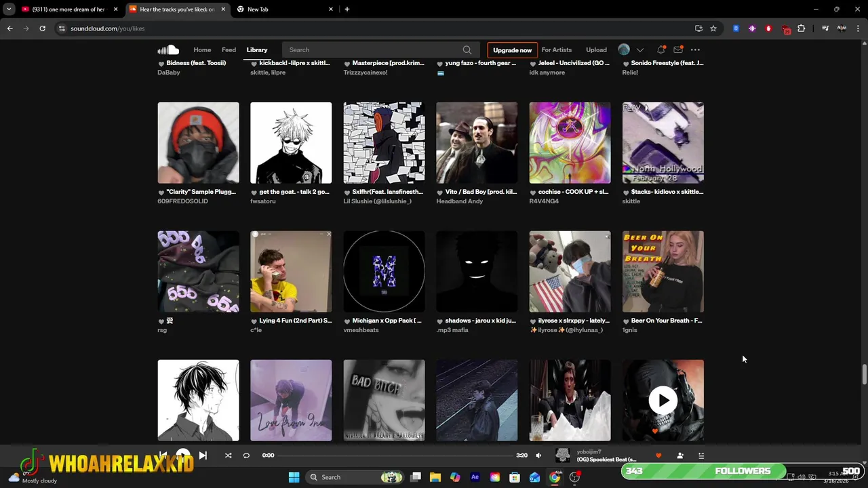Open Task View from taskbar
This screenshot has height=488, width=868.
(416, 477)
